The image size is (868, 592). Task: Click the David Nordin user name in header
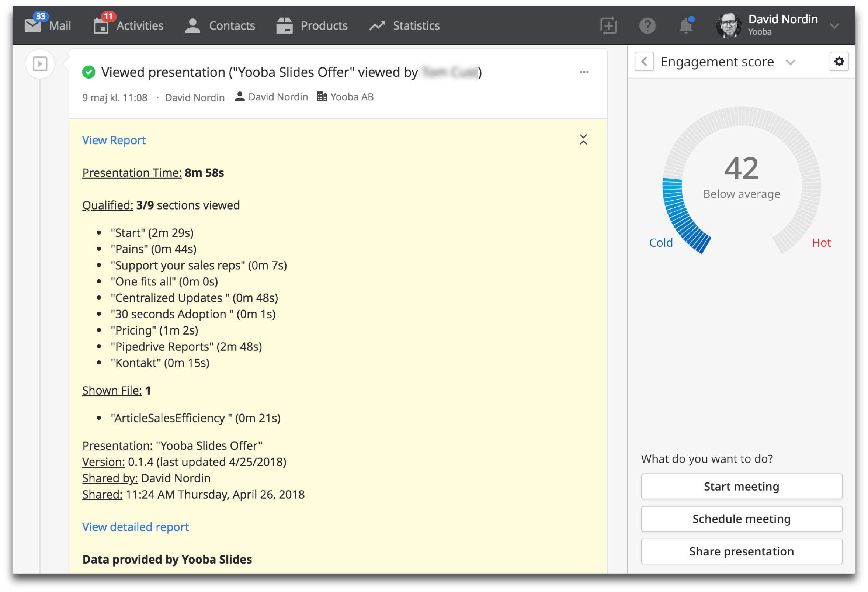(x=783, y=20)
